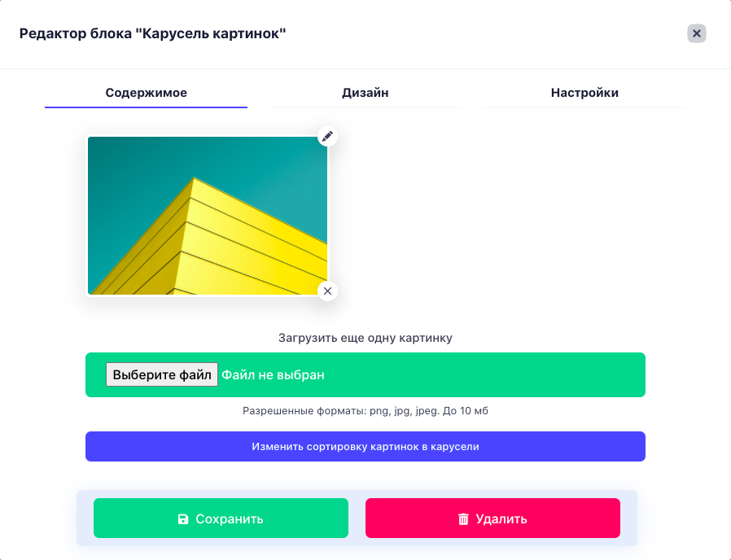
Task: Open the Дизайн tab
Action: point(365,93)
